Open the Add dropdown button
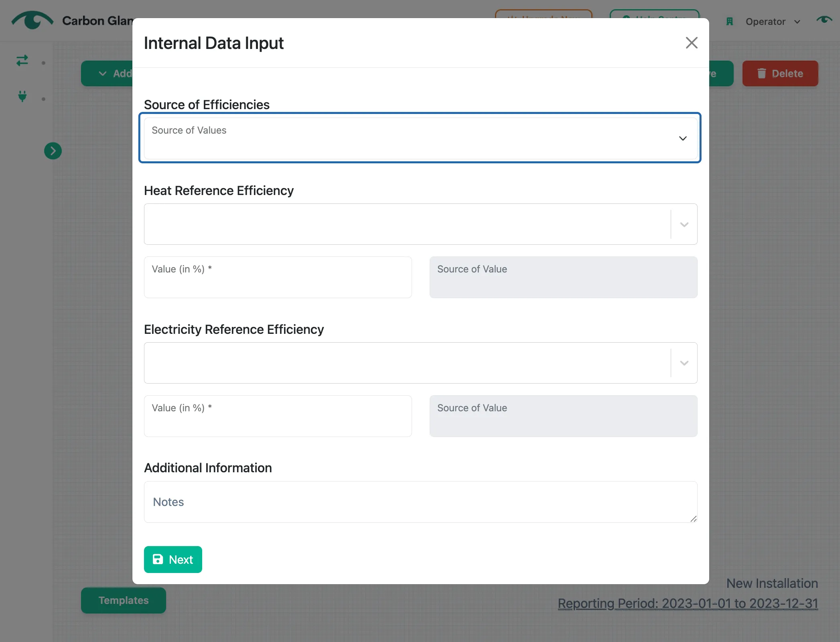 108,73
